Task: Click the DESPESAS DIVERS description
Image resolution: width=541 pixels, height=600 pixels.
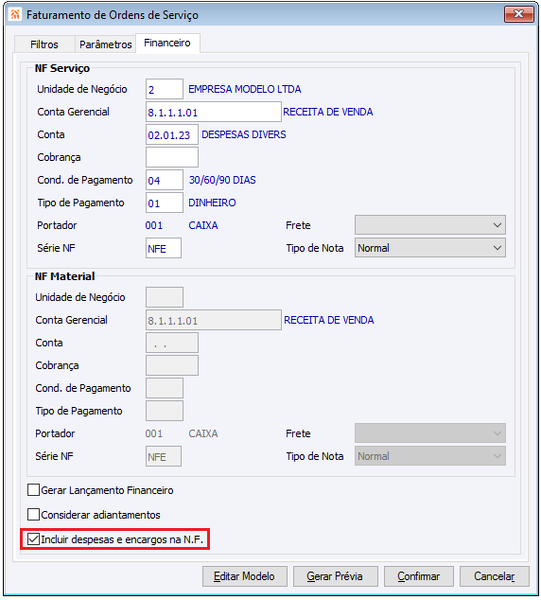Action: click(x=244, y=134)
